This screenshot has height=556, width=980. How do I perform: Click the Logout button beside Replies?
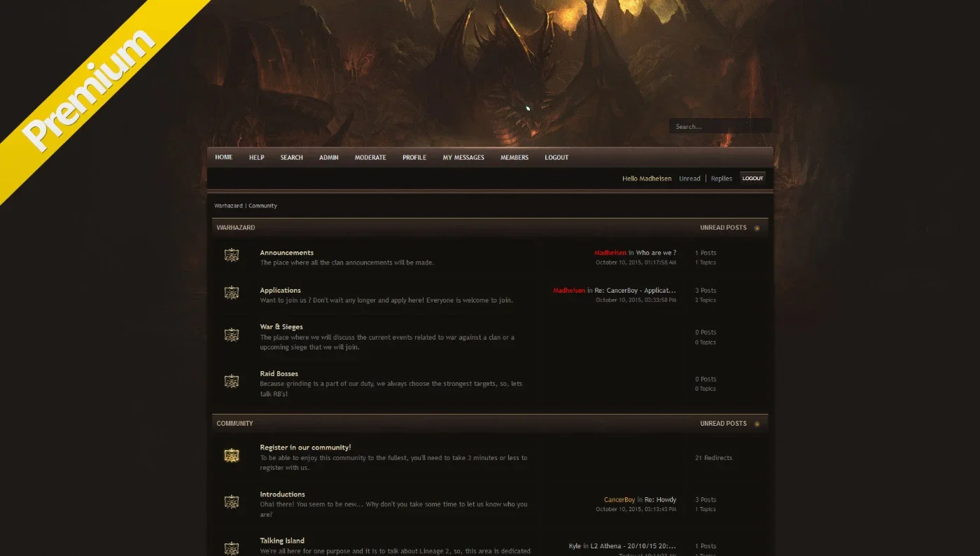[x=752, y=179]
